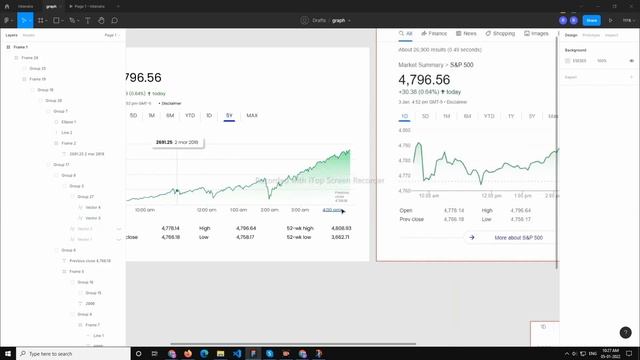Toggle background fill visibility eye
The width and height of the screenshot is (640, 360).
[631, 61]
